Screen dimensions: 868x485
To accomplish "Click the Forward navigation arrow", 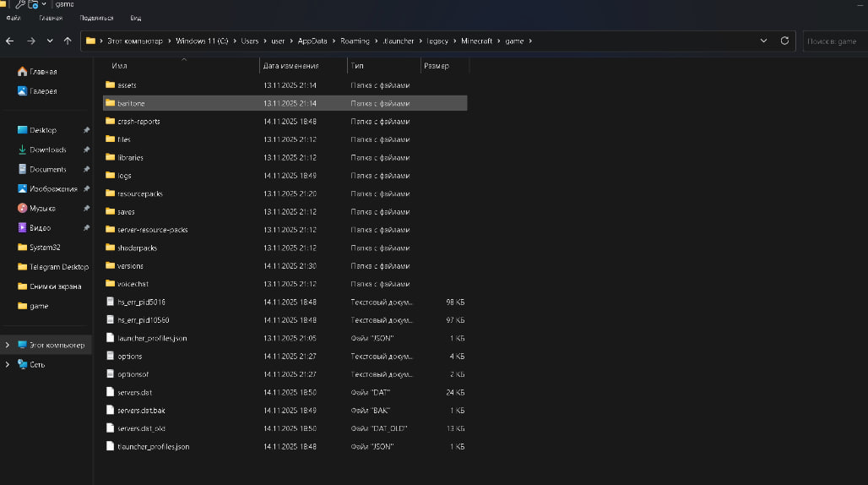I will click(30, 41).
